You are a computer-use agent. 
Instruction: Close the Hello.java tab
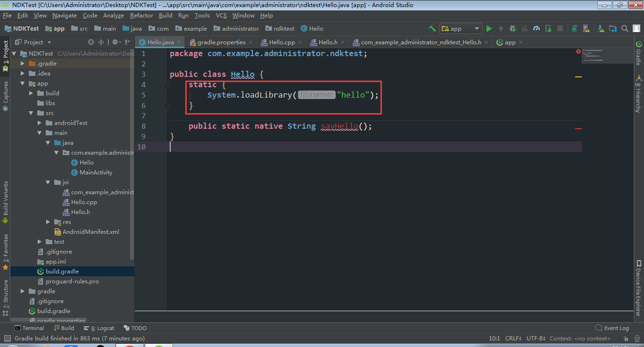tap(179, 42)
